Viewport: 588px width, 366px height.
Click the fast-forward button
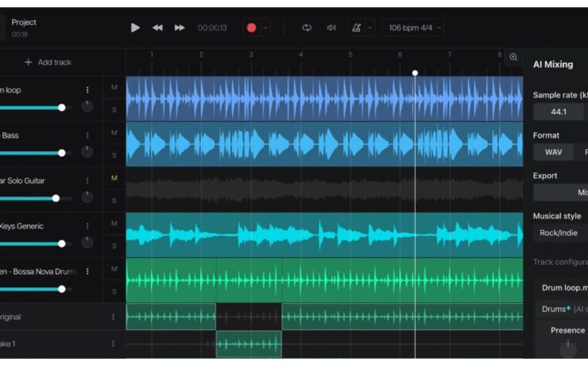click(x=180, y=28)
